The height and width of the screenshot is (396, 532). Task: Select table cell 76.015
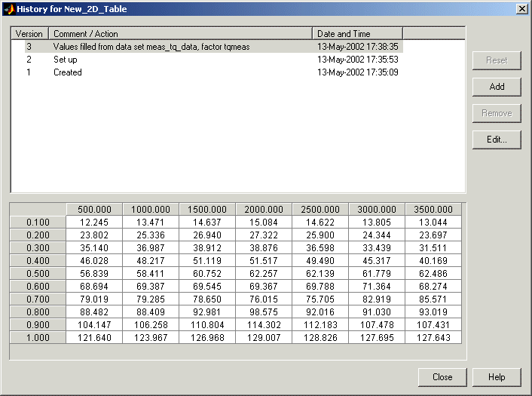tap(264, 299)
